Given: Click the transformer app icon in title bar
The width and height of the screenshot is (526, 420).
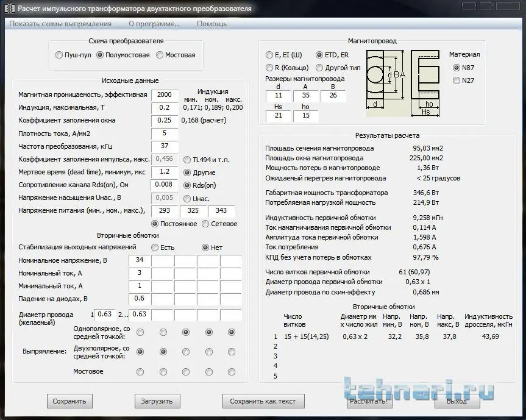Looking at the screenshot, I should (x=9, y=9).
